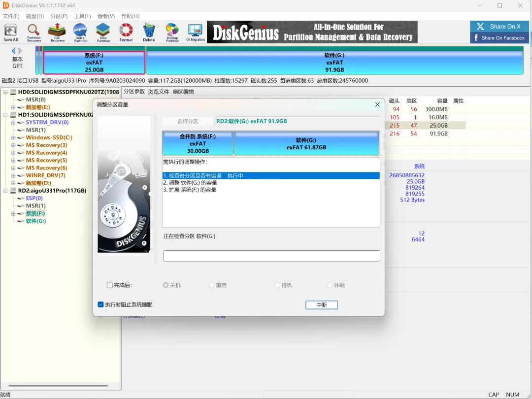
Task: Collapse the HD0 disk tree node
Action: 5,92
